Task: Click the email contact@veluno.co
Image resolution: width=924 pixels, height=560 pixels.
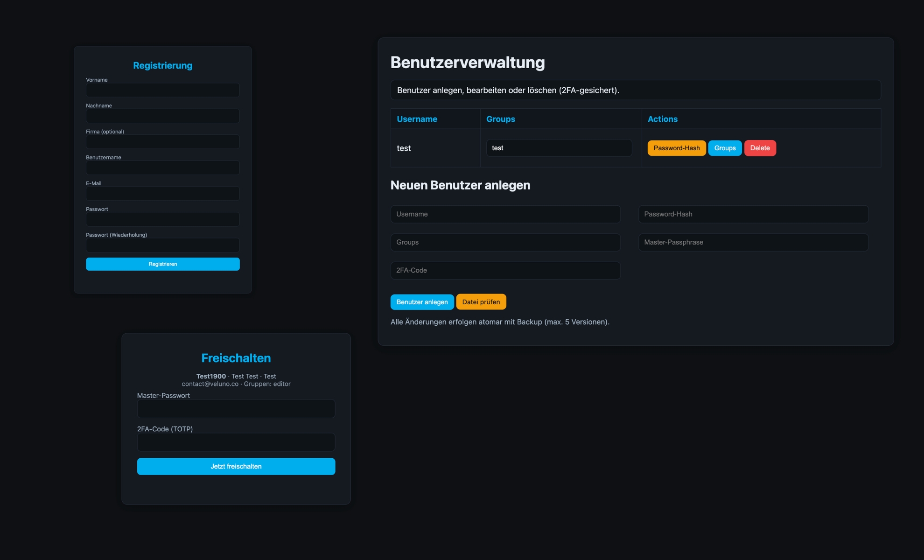Action: pos(210,384)
